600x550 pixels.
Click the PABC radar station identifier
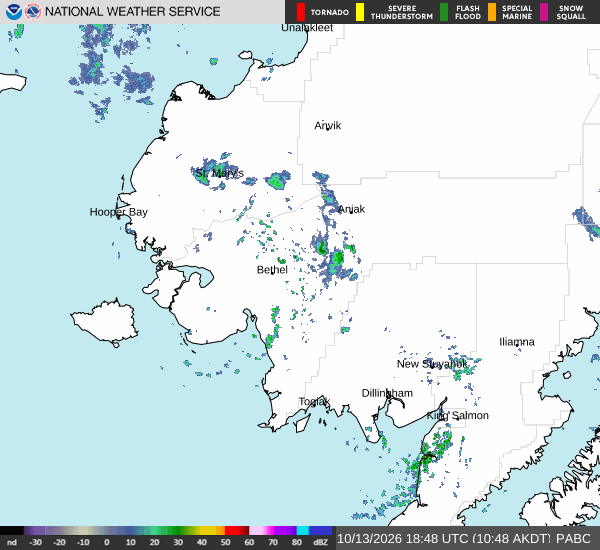(573, 539)
